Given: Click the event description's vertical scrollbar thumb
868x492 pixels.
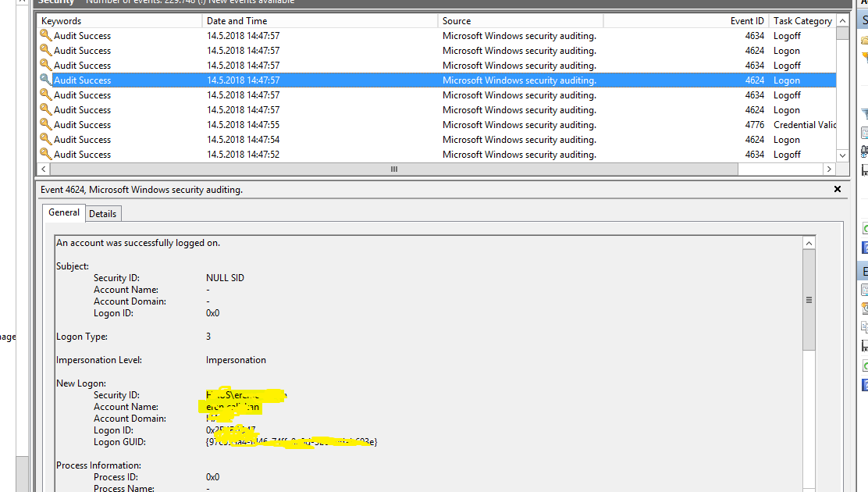Looking at the screenshot, I should point(809,301).
